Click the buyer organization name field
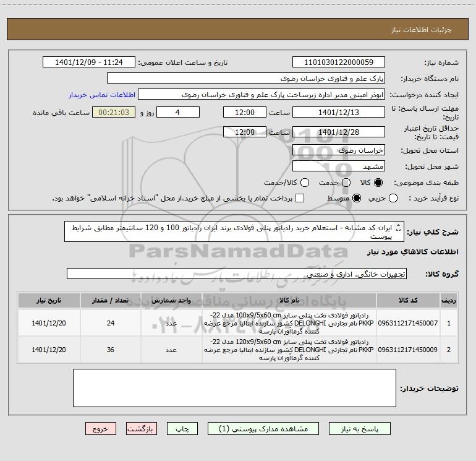 tap(246, 78)
